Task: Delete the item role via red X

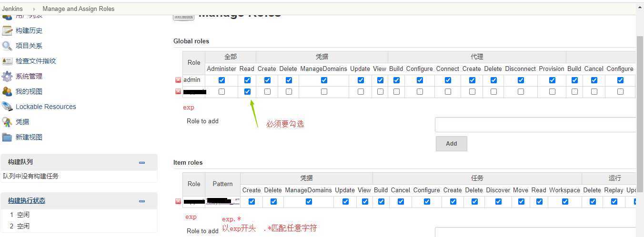Action: pos(178,202)
